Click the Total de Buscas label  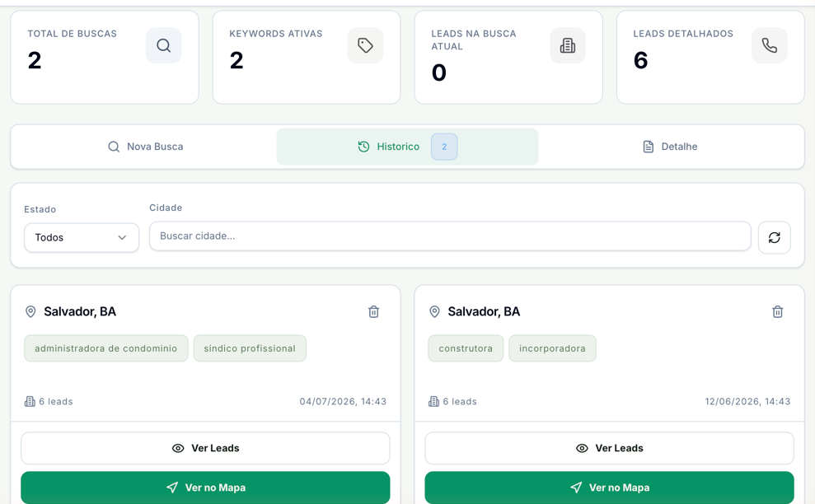click(73, 34)
